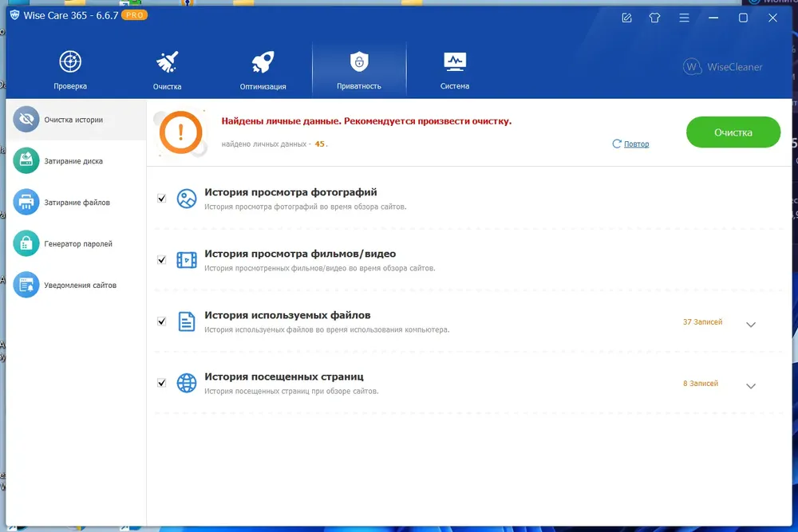This screenshot has width=798, height=532.
Task: Disable История используемых файлов checkbox
Action: (x=162, y=321)
